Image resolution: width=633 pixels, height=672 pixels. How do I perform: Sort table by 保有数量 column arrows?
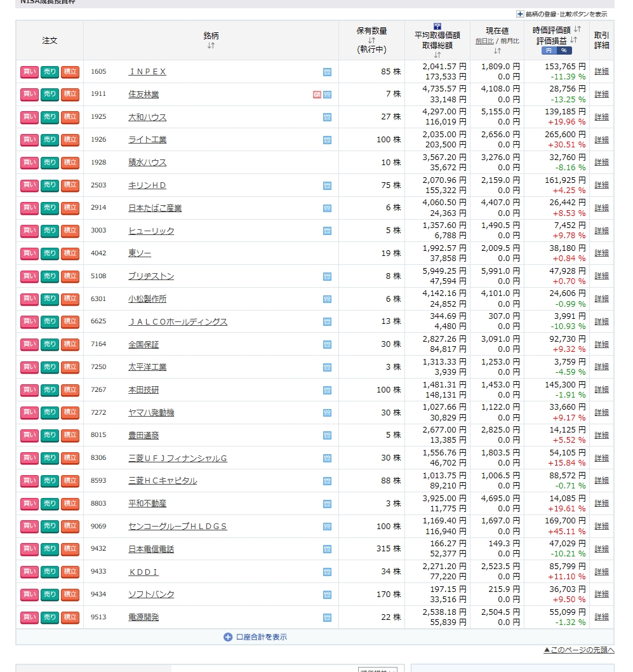(x=371, y=40)
